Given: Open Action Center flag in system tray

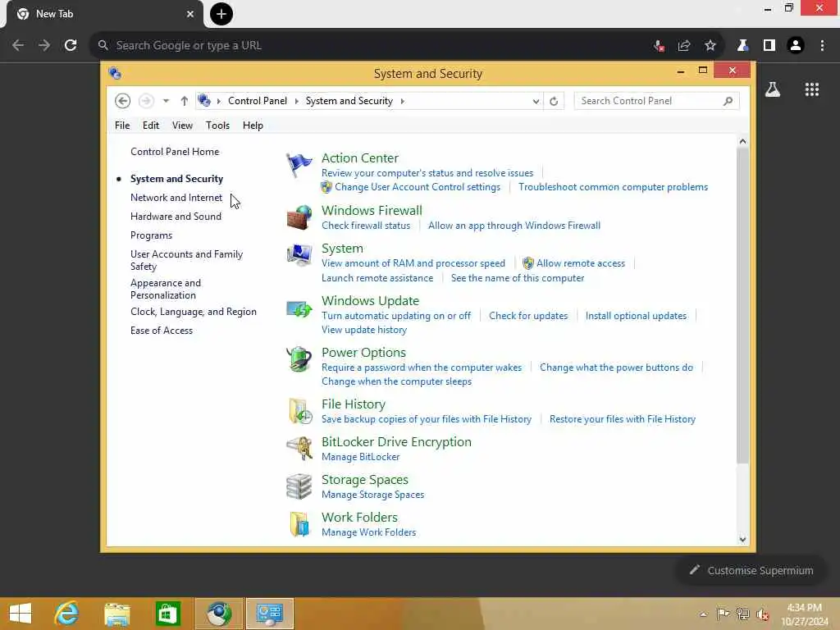Looking at the screenshot, I should [723, 614].
